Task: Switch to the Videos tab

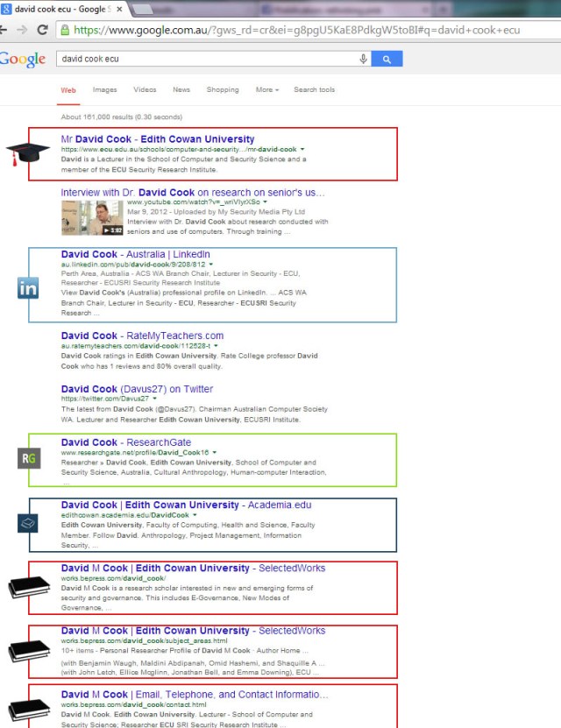Action: [x=145, y=89]
